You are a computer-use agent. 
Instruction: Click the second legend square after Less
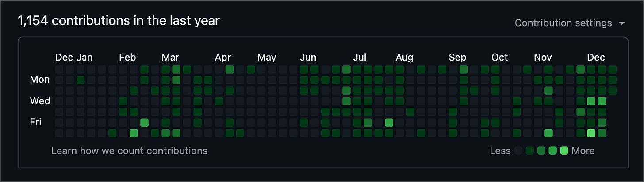[x=530, y=151]
